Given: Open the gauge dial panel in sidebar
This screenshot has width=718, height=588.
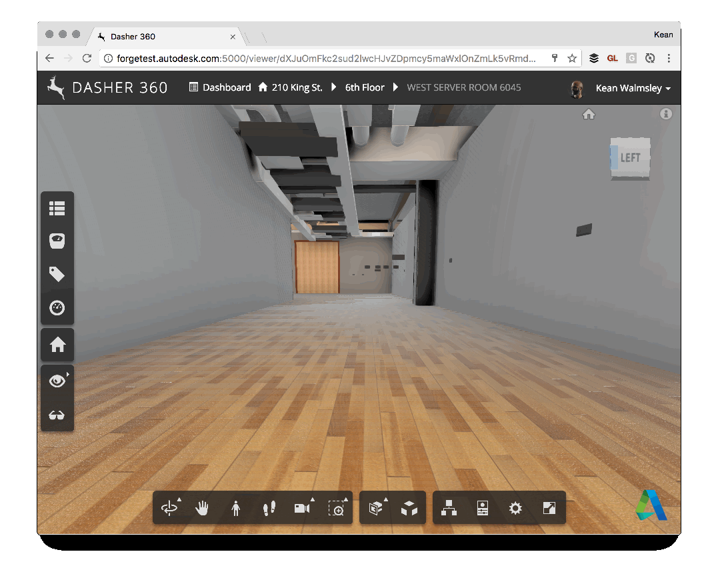Looking at the screenshot, I should pos(57,308).
